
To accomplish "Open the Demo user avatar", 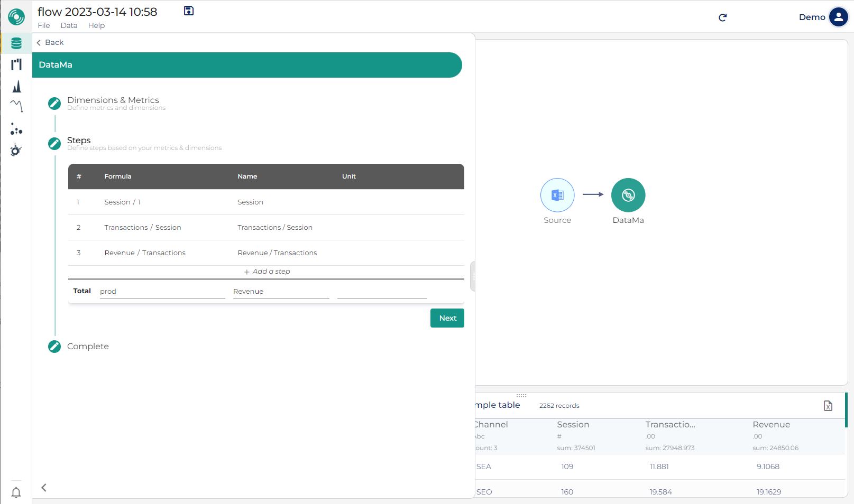I will [x=839, y=17].
